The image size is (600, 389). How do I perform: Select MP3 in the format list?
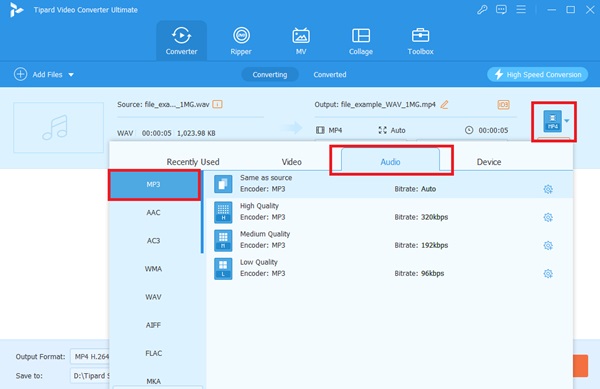(x=153, y=185)
